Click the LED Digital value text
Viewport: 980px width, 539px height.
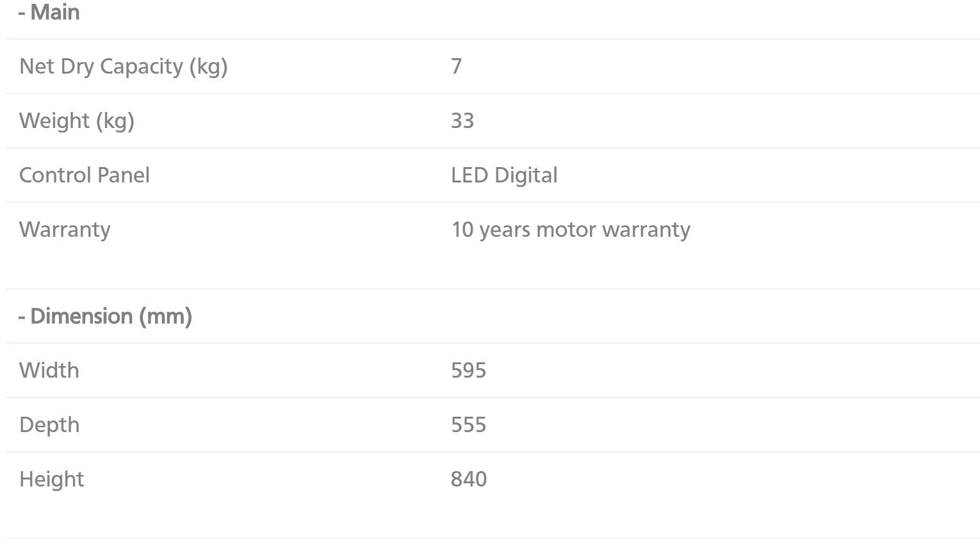pyautogui.click(x=504, y=175)
